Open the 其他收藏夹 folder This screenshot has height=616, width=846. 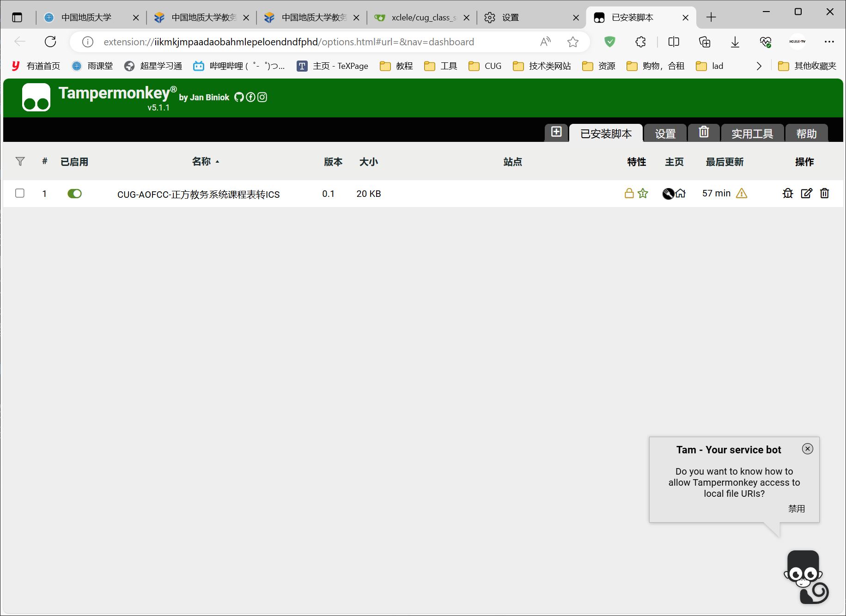[808, 66]
